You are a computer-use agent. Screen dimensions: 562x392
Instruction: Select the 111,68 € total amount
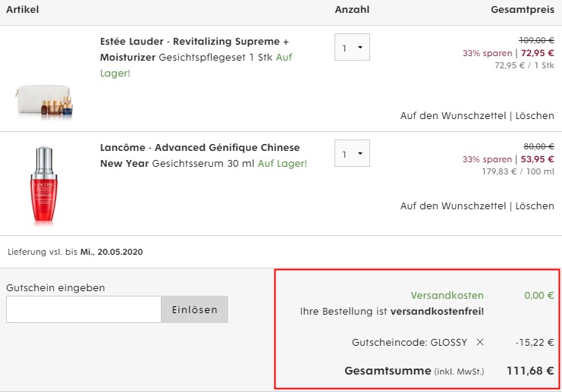pos(530,371)
